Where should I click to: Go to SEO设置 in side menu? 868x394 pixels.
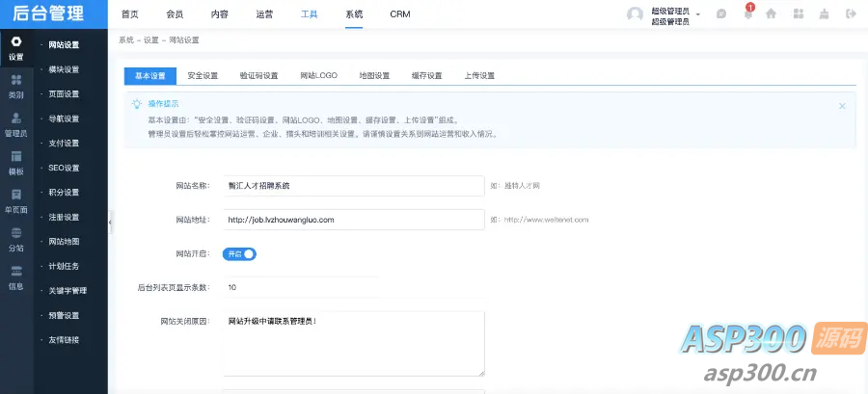[x=64, y=168]
